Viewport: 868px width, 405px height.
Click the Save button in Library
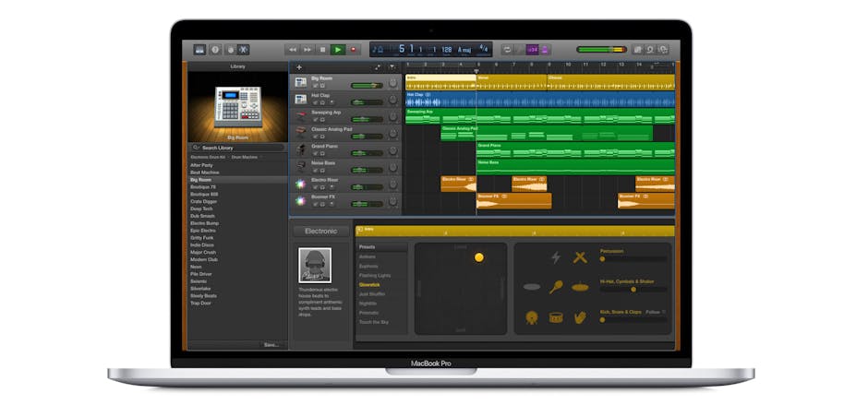(x=271, y=344)
